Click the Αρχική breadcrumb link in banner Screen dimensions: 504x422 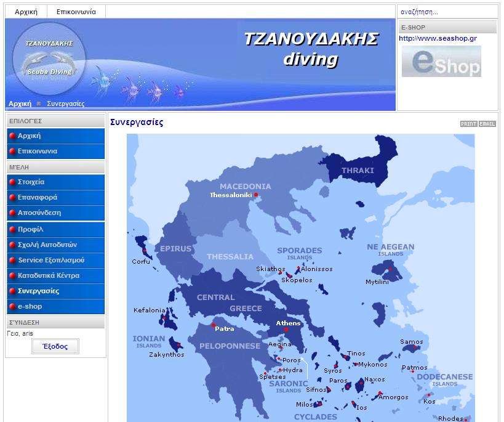20,103
